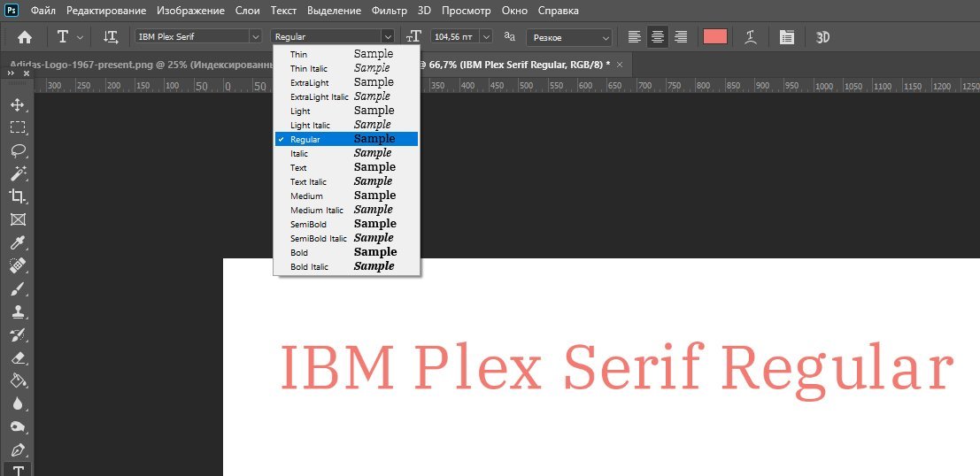Select the Move tool
The width and height of the screenshot is (980, 476).
point(18,104)
